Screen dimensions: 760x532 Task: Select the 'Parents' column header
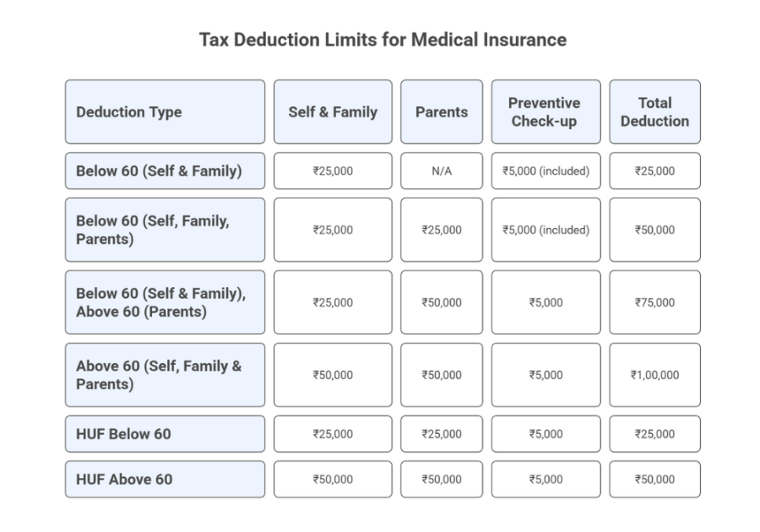point(442,111)
